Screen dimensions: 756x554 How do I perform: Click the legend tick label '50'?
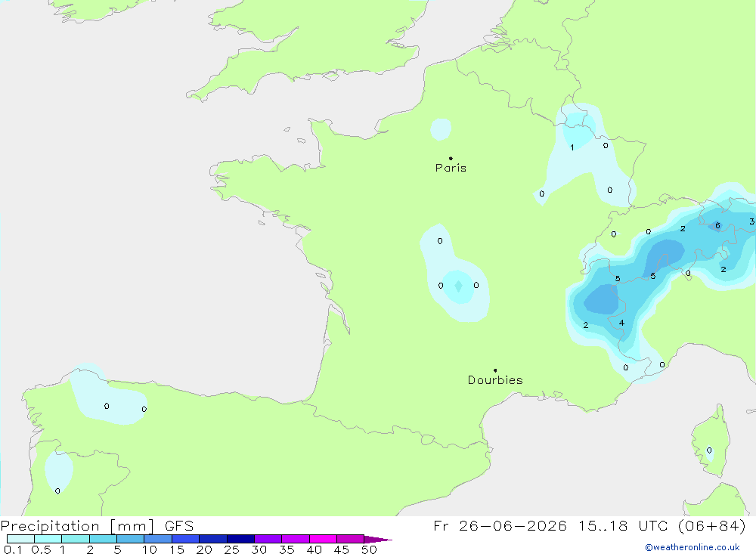(370, 549)
